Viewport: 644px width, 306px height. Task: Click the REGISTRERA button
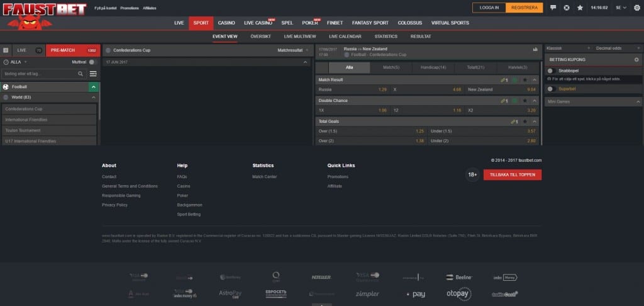(525, 8)
